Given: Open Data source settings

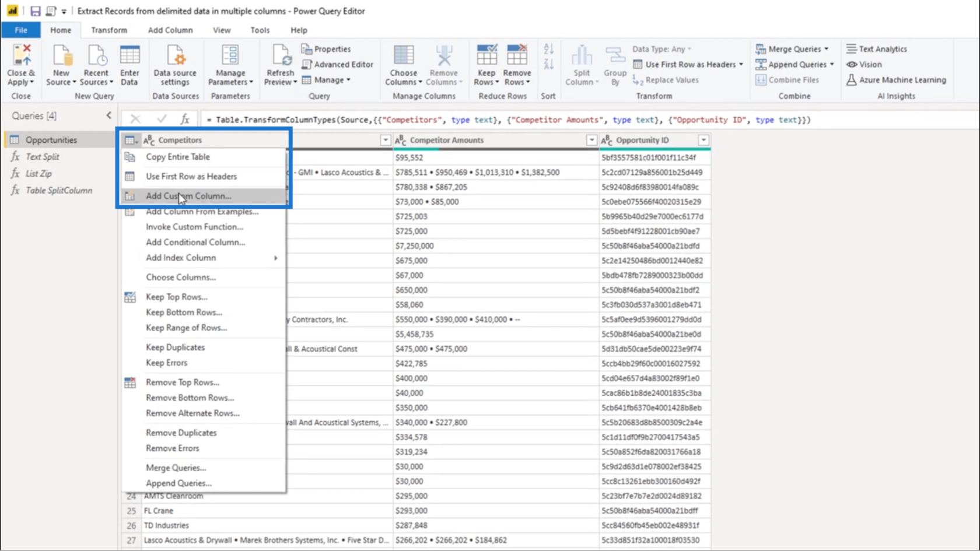Looking at the screenshot, I should click(x=175, y=65).
